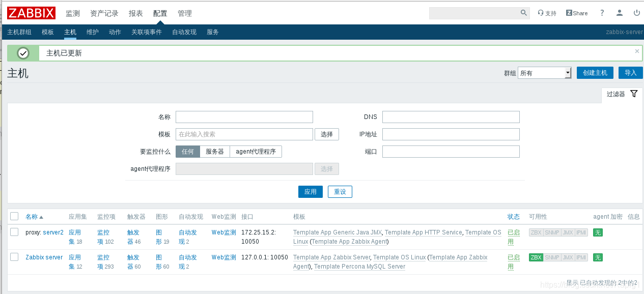The height and width of the screenshot is (294, 644).
Task: Go to 服务 submenu
Action: coord(213,32)
